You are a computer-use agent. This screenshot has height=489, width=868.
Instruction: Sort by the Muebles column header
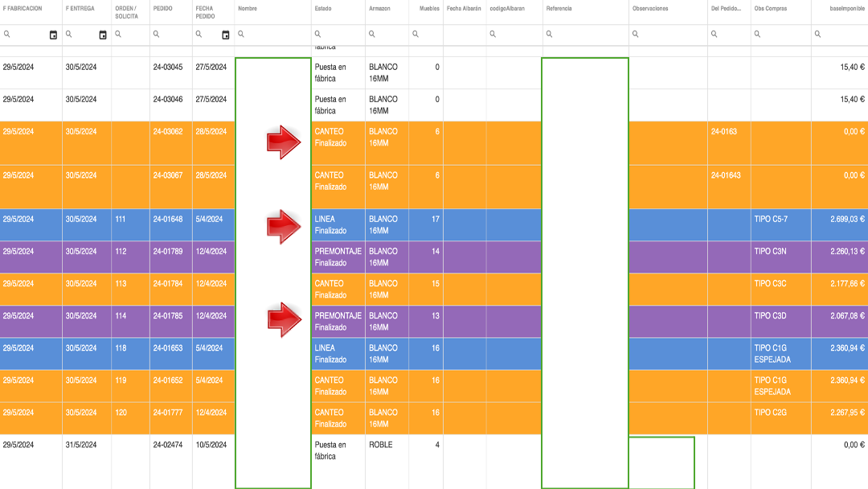(429, 9)
